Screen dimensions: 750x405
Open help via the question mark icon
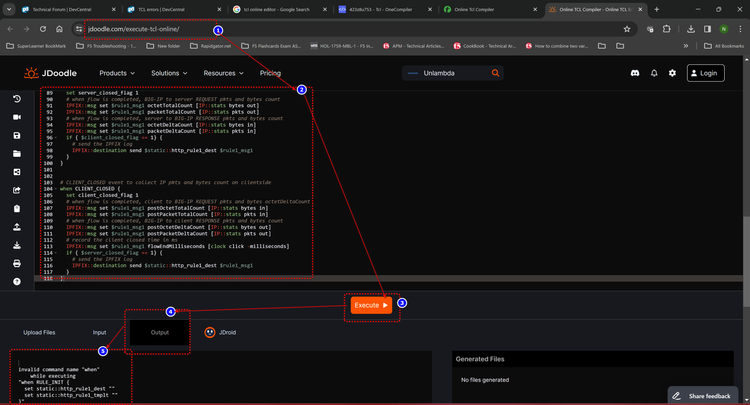click(17, 282)
